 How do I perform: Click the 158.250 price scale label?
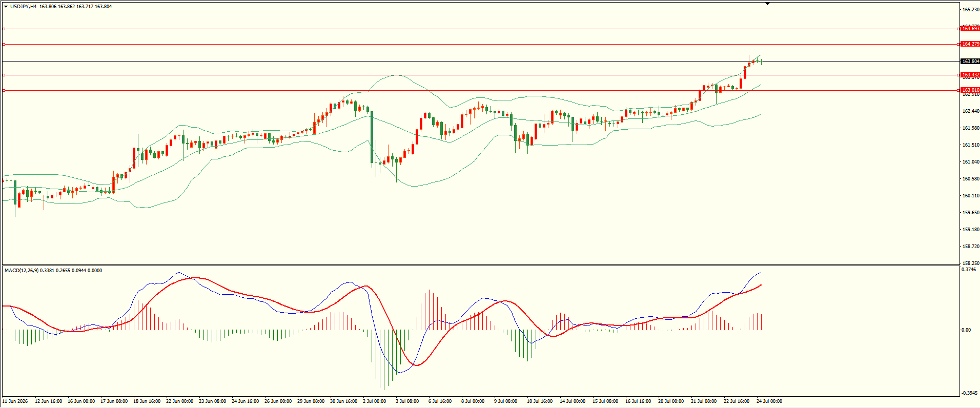[x=971, y=263]
